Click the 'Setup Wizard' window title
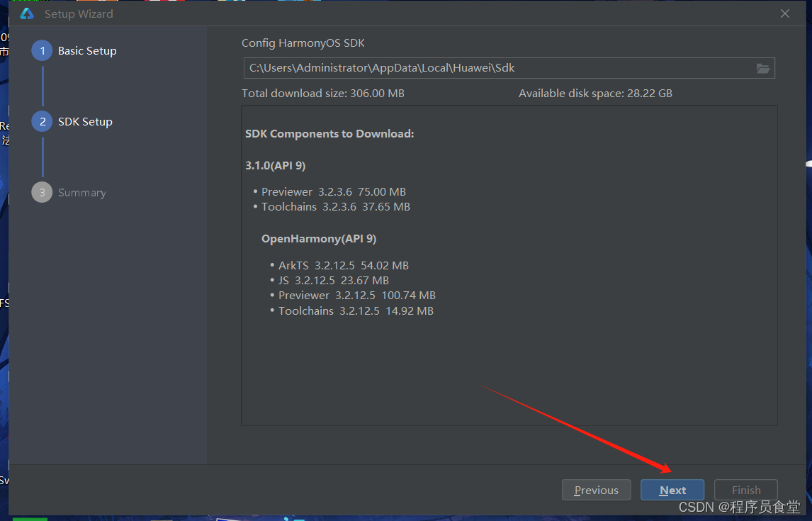812x521 pixels. coord(79,14)
